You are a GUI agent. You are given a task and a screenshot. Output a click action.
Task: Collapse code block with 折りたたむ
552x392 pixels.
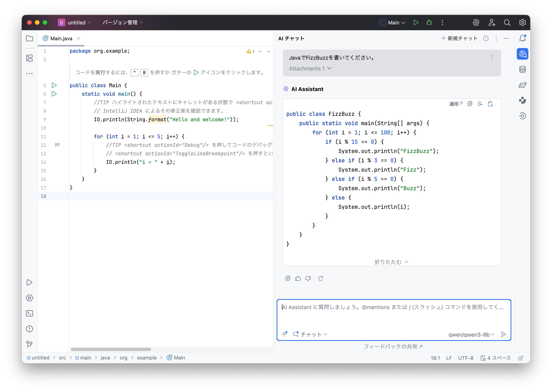tap(391, 262)
